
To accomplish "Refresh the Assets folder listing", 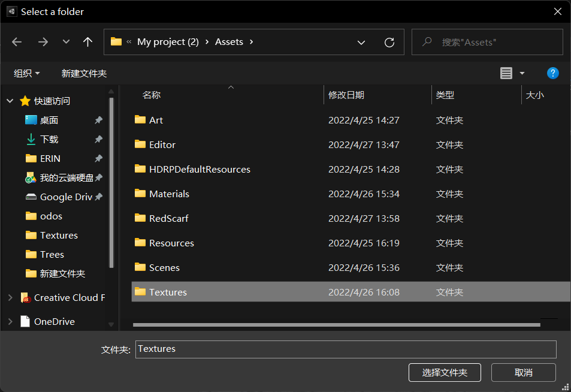I will (x=389, y=43).
